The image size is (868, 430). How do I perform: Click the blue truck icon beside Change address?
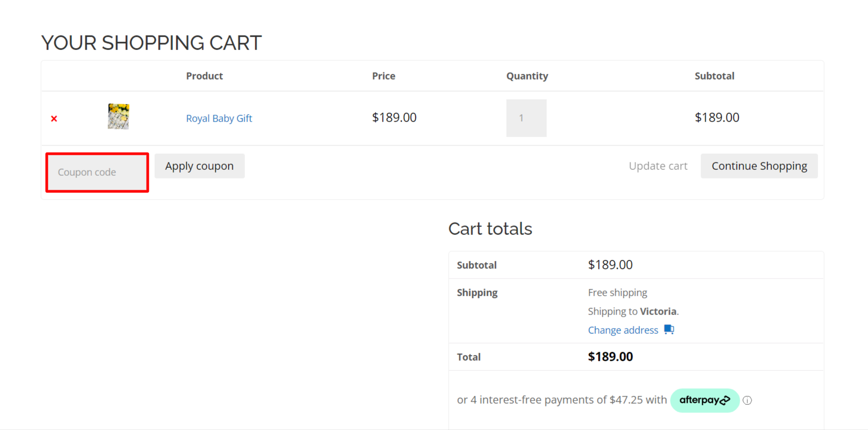(x=669, y=329)
